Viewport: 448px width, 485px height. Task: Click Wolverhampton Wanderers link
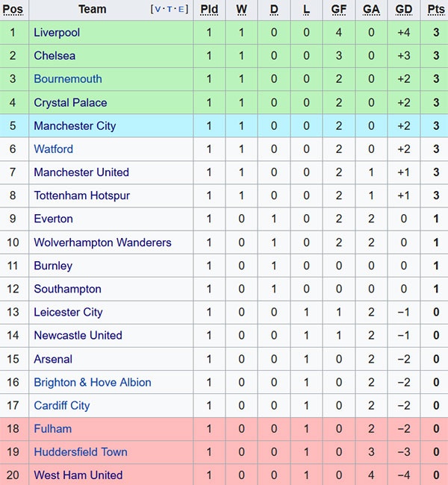(x=102, y=242)
